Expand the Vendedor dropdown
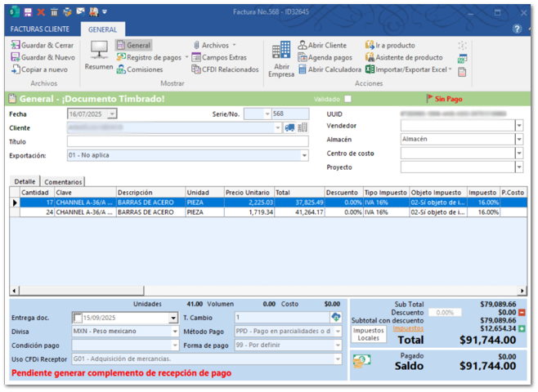Screen dimensions: 538x392 coord(519,126)
